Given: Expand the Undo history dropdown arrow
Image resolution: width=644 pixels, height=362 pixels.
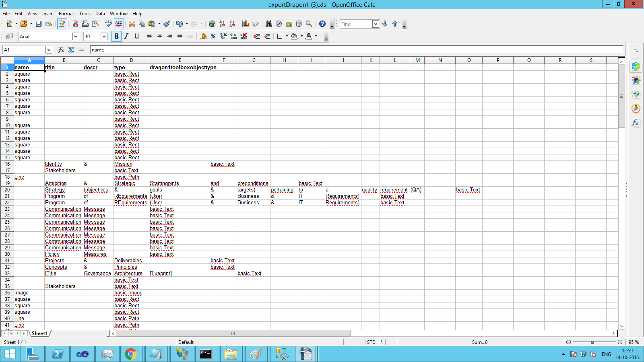Looking at the screenshot, I should click(187, 24).
